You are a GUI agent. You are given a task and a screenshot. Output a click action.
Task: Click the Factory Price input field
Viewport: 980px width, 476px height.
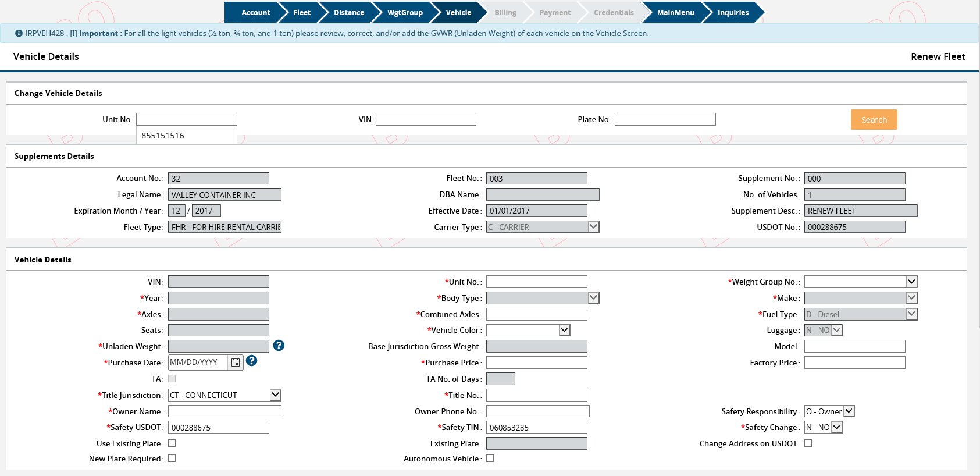tap(854, 363)
